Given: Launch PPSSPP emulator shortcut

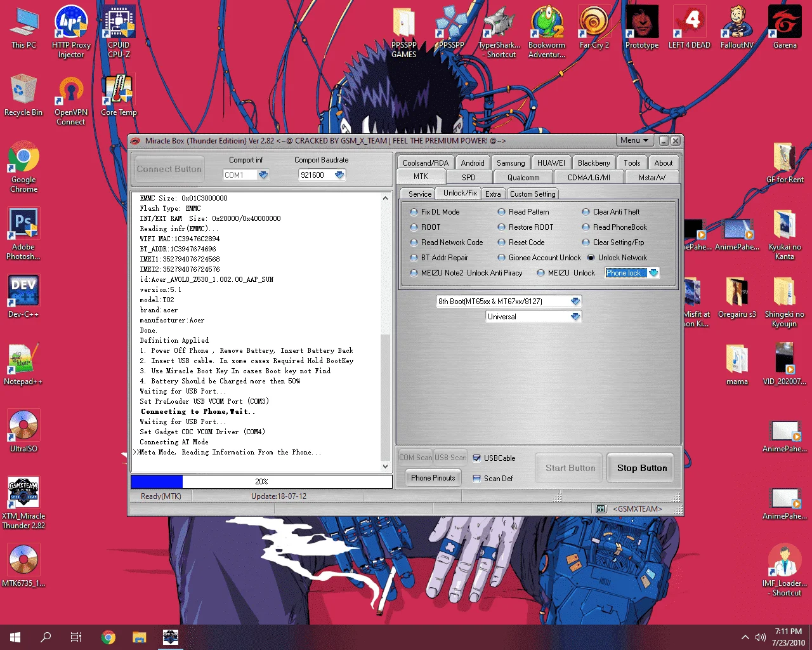Looking at the screenshot, I should (x=452, y=29).
